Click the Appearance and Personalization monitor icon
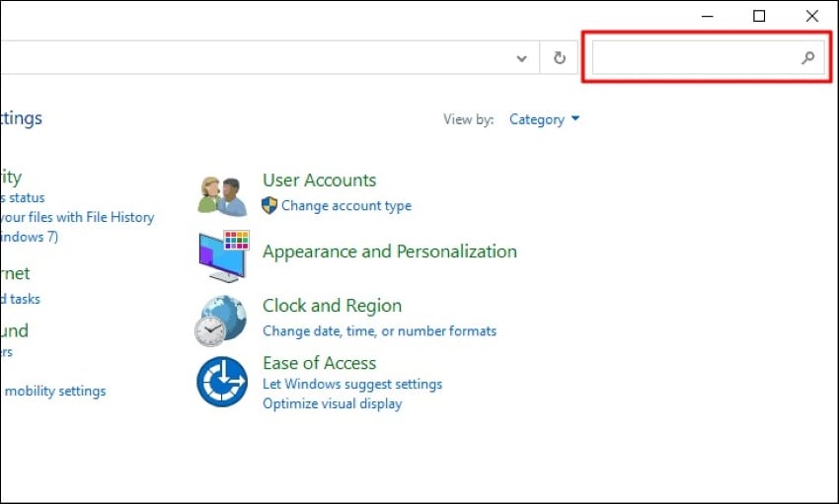The height and width of the screenshot is (504, 839). pyautogui.click(x=223, y=256)
